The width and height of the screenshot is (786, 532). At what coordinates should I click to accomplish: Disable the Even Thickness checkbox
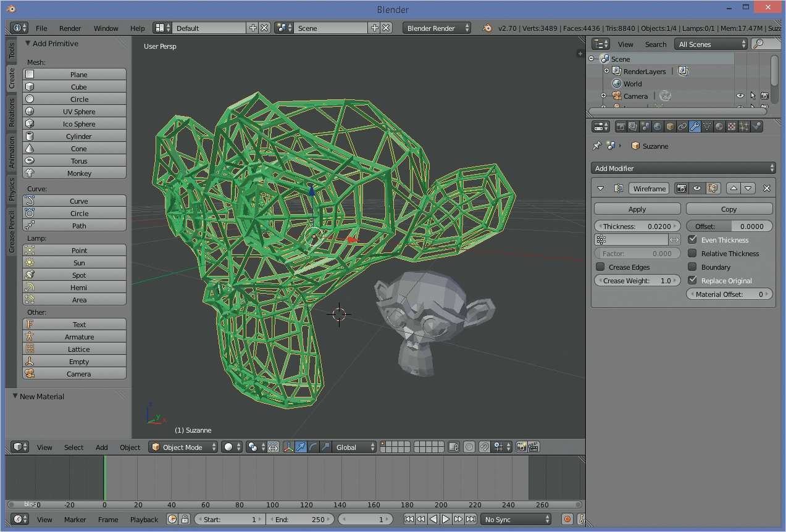(692, 239)
